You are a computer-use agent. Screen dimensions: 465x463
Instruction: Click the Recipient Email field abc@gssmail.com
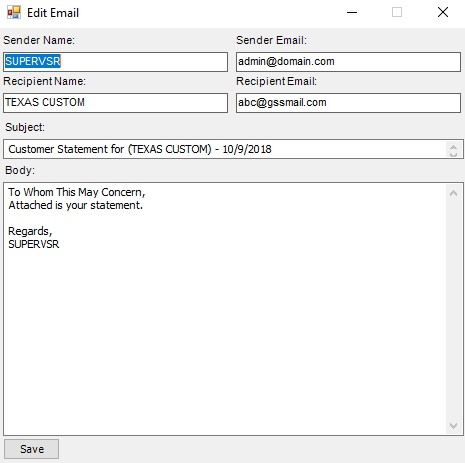tap(348, 103)
